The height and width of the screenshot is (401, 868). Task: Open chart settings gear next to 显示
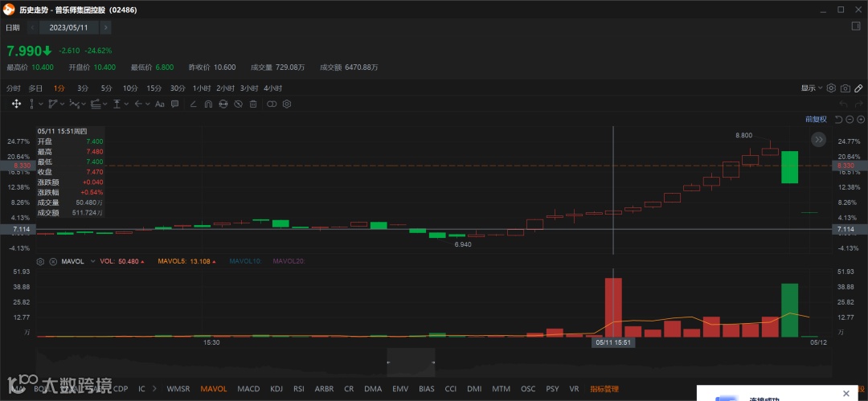(831, 88)
